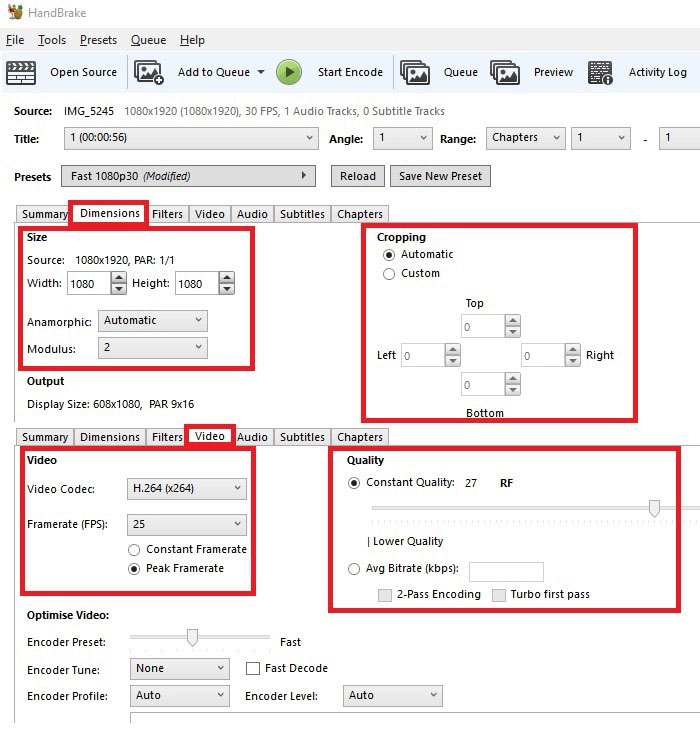Open the Activity Log icon

600,73
